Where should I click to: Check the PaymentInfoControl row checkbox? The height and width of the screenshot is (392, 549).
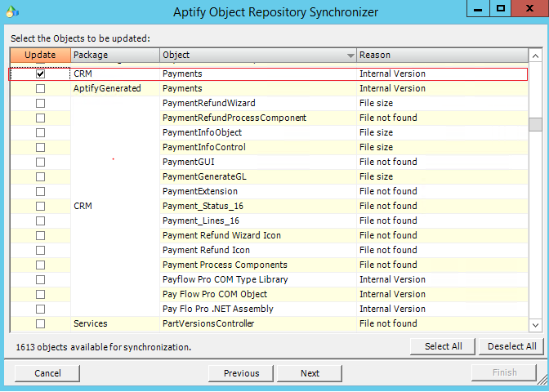point(40,147)
